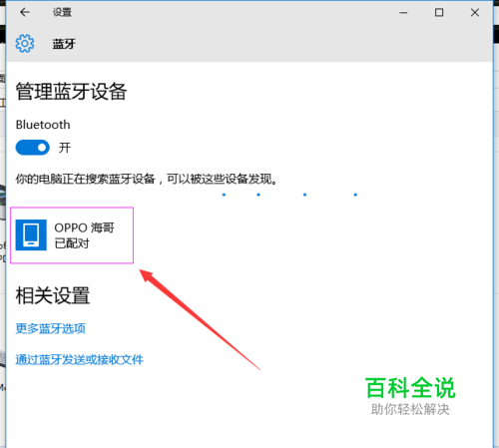The image size is (499, 448).
Task: Open the 更多蓝牙选项 link
Action: pos(51,328)
